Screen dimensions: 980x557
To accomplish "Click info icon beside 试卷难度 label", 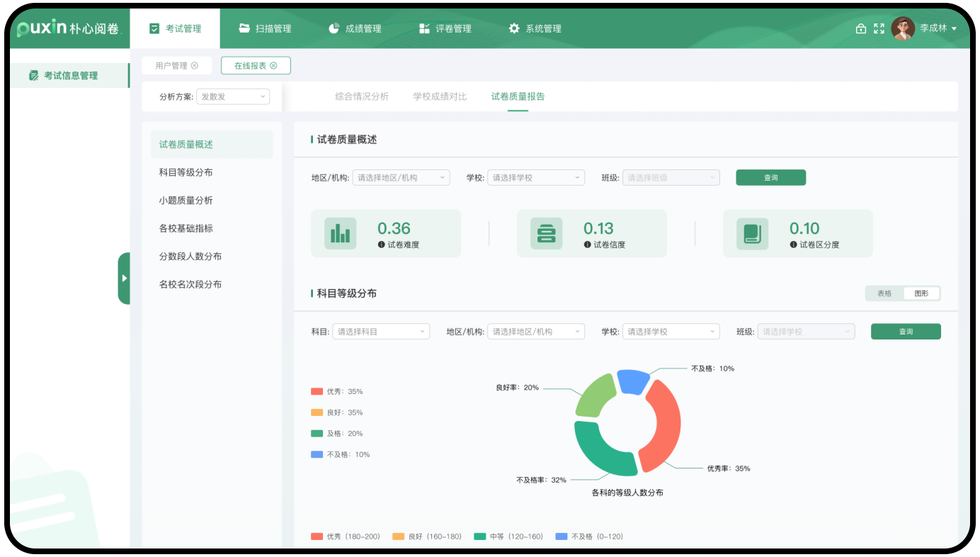I will point(382,244).
